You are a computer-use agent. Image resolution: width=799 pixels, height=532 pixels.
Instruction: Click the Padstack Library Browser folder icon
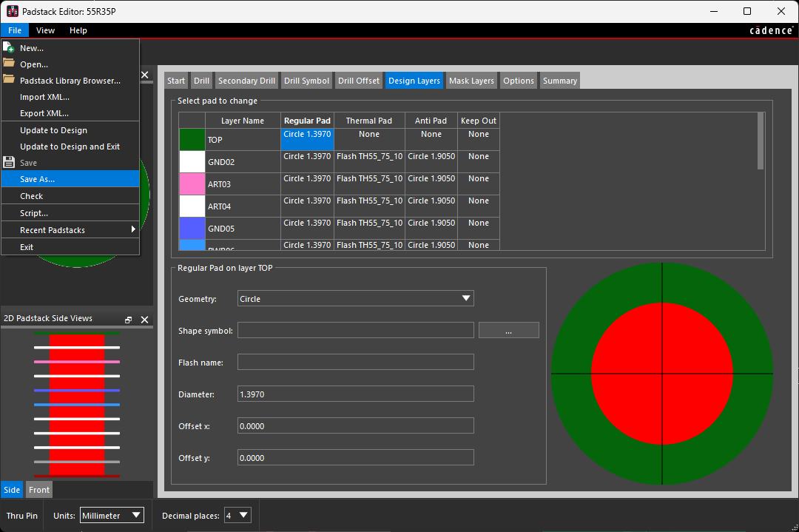tap(9, 80)
